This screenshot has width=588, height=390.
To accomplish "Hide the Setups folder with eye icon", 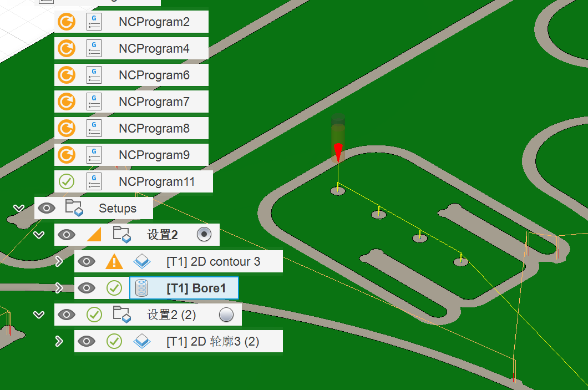I will (x=47, y=209).
